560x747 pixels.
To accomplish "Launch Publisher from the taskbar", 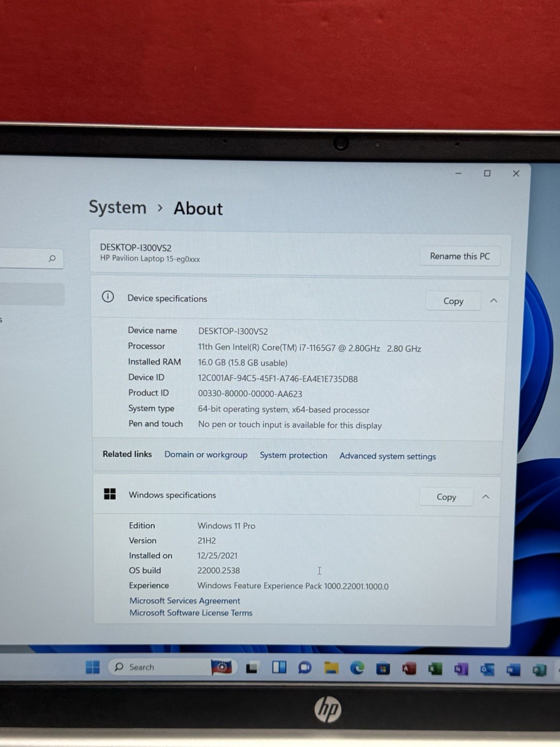I will pos(539,670).
